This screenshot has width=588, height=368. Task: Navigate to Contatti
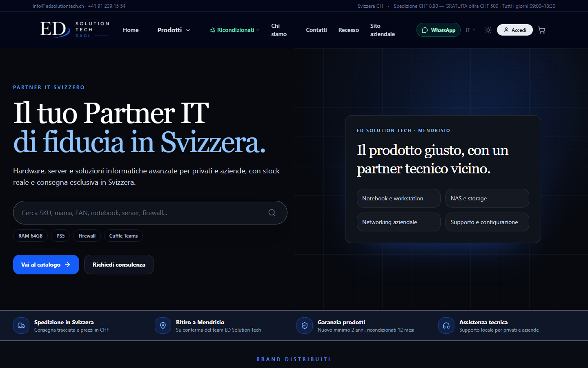coord(316,30)
